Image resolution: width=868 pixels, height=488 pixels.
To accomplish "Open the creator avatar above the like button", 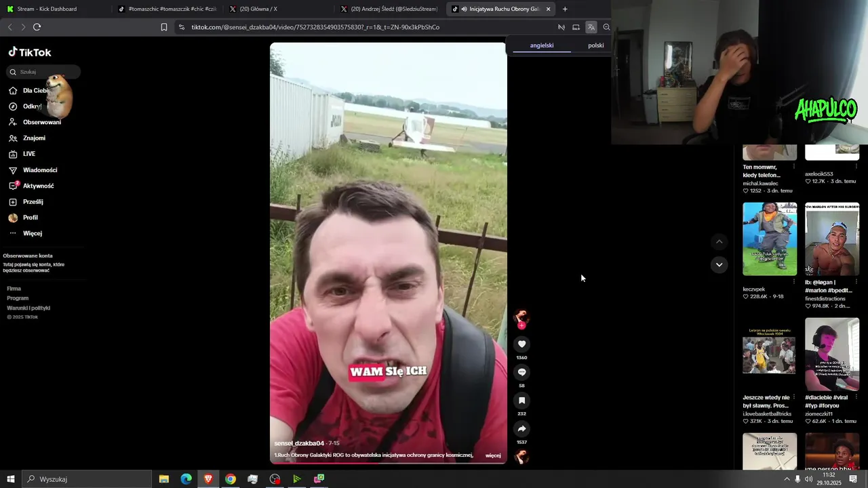I will click(521, 317).
